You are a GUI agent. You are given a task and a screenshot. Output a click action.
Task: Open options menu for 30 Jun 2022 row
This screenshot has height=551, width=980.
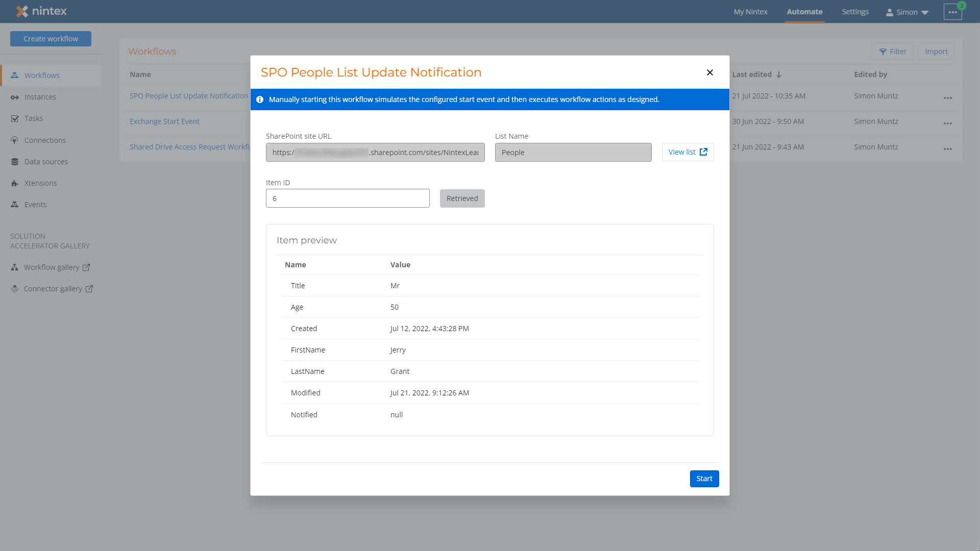point(948,123)
